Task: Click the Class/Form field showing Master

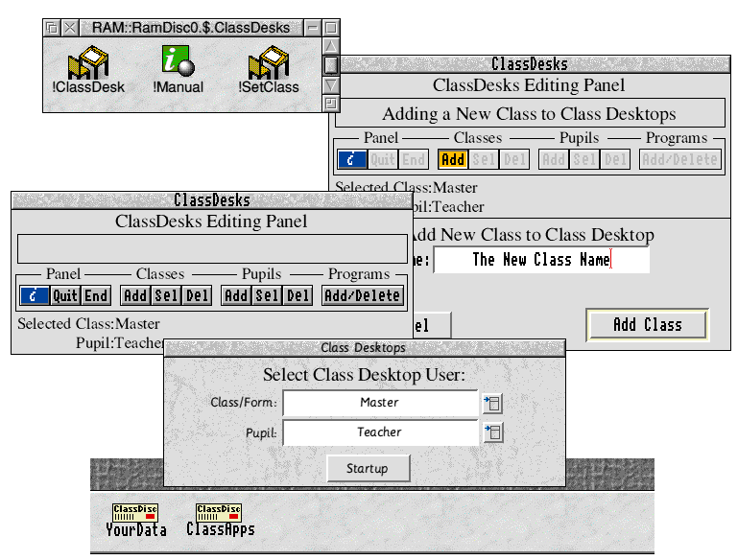Action: (380, 403)
